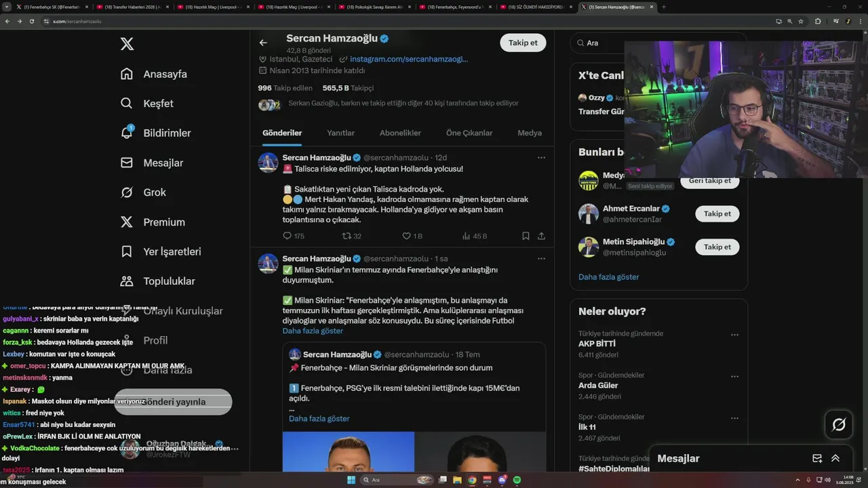
Task: Click the X logo in the sidebar
Action: (127, 44)
